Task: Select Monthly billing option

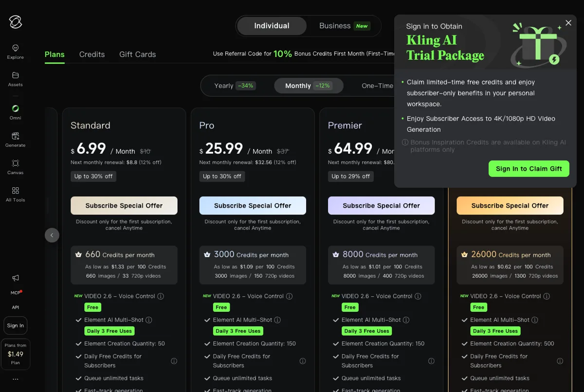Action: tap(309, 86)
